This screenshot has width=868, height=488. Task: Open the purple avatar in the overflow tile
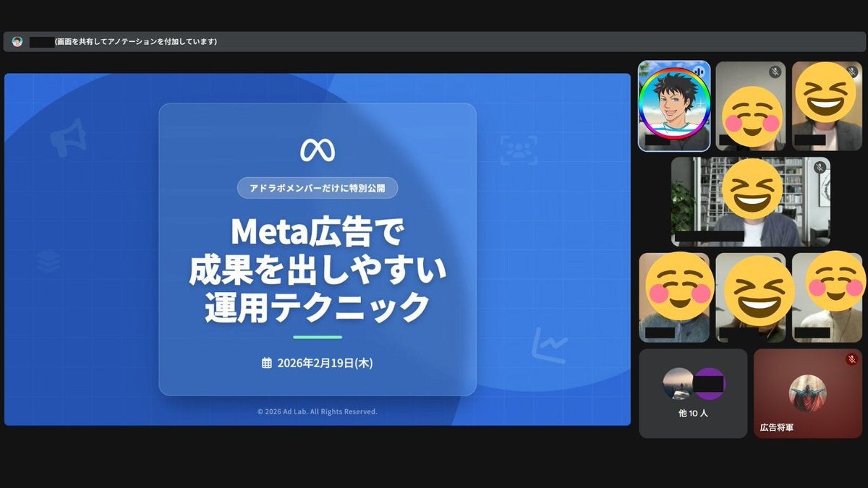710,383
